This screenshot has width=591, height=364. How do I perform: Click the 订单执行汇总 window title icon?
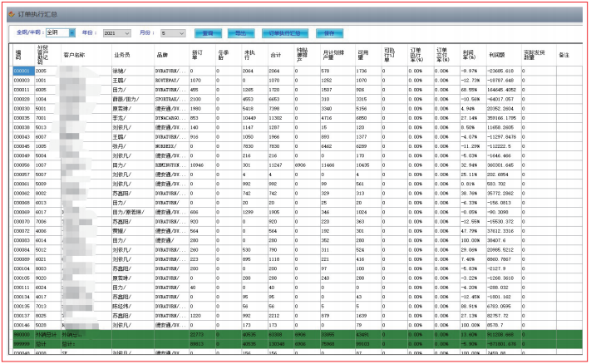(x=10, y=14)
